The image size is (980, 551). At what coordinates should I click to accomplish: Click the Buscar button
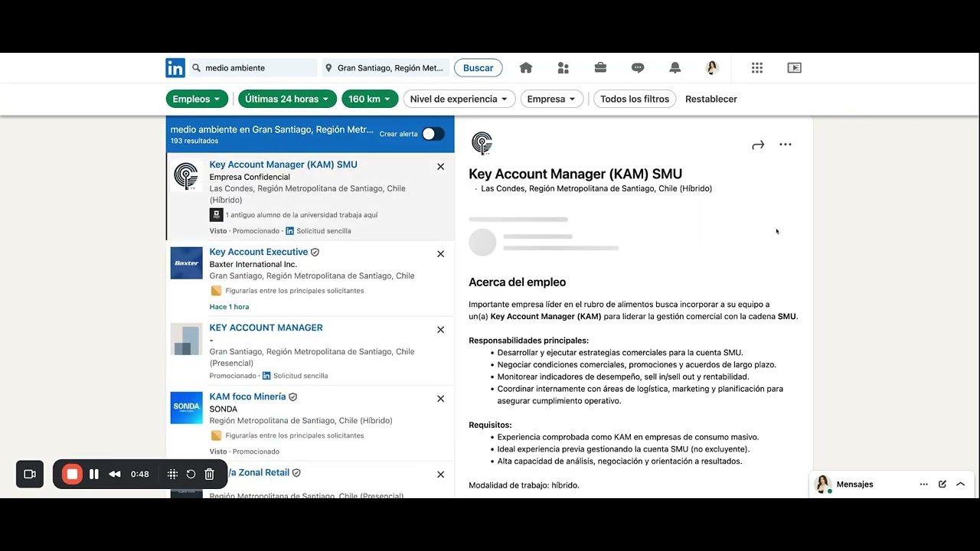tap(479, 68)
